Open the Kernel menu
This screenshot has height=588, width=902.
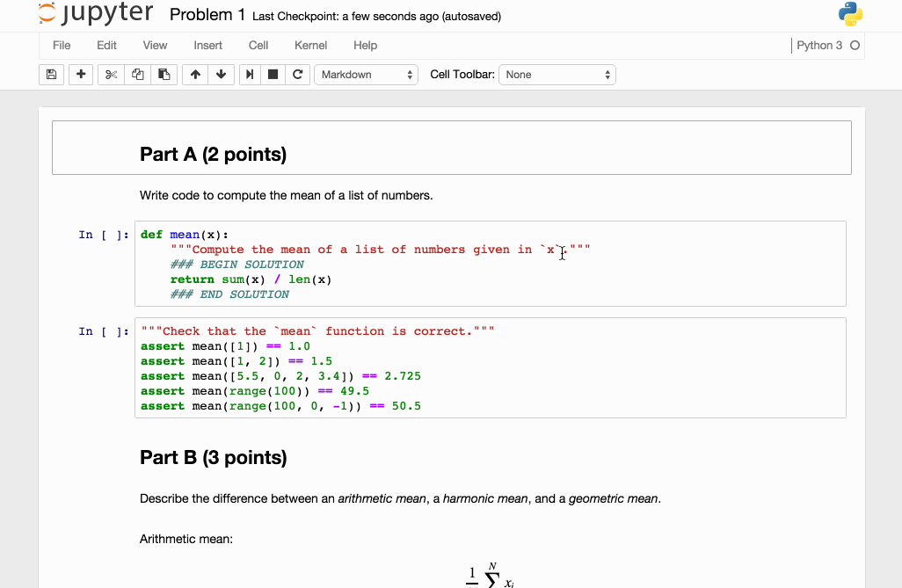[x=310, y=46]
